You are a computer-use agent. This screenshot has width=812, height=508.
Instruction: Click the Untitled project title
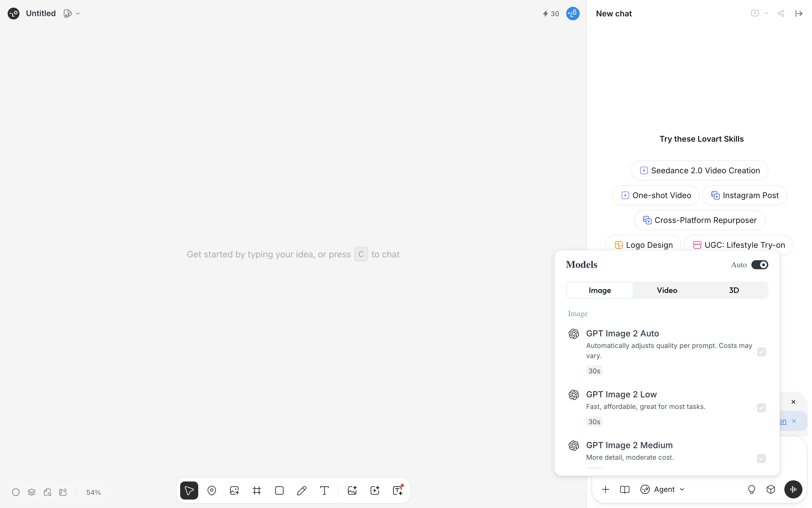[41, 14]
